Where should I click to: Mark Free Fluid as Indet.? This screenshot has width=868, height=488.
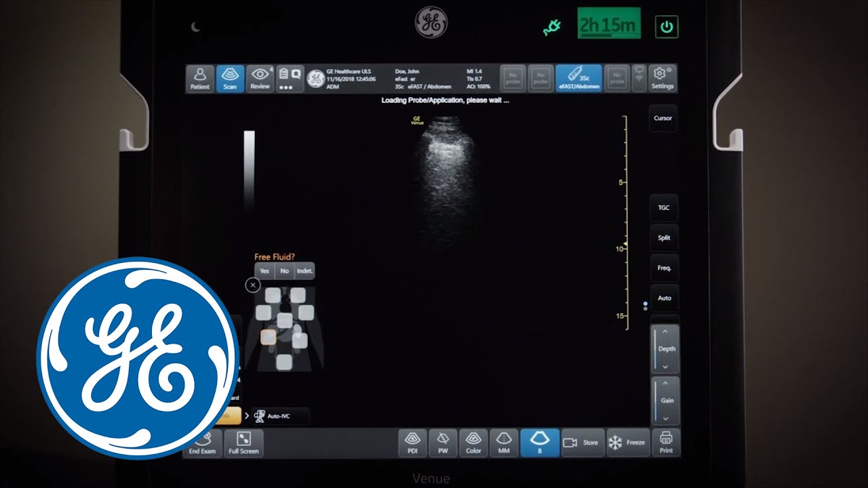[304, 270]
